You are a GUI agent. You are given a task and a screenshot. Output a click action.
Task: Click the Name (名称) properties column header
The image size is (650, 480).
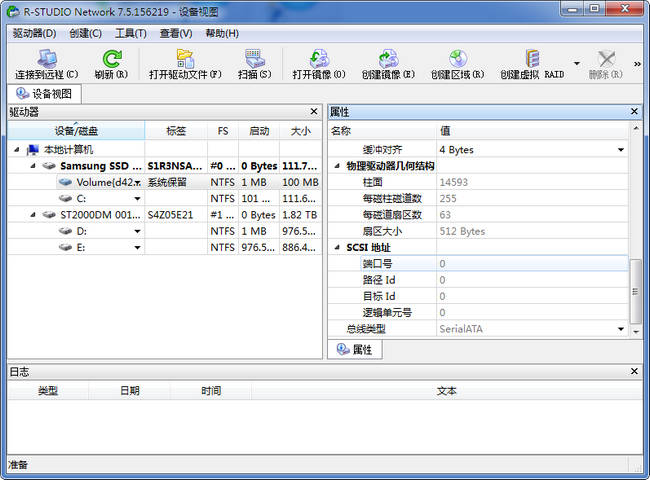coord(382,131)
